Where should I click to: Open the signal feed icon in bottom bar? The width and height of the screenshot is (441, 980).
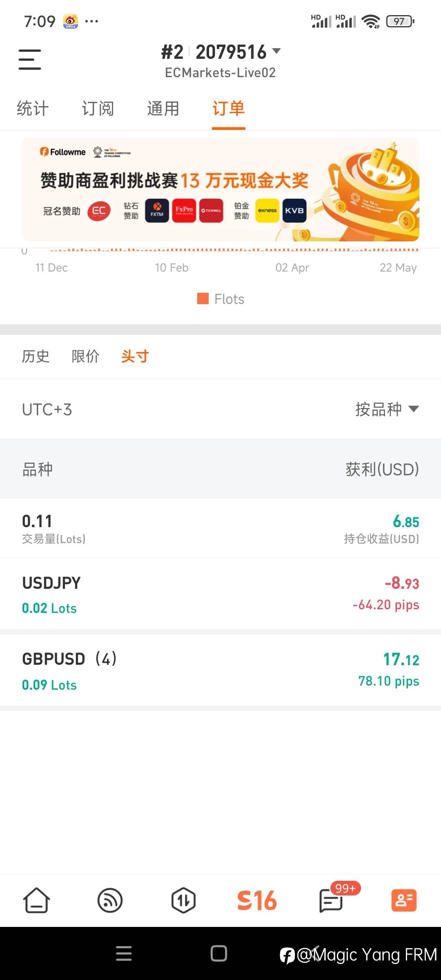click(110, 900)
